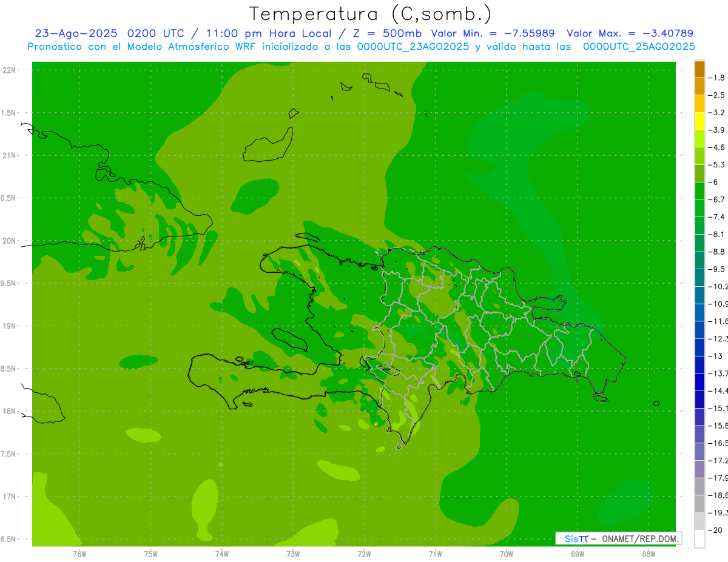This screenshot has height=562, width=728.
Task: Pick the gray colorbar segment between -18.6 and -19.3
Action: coord(699,504)
